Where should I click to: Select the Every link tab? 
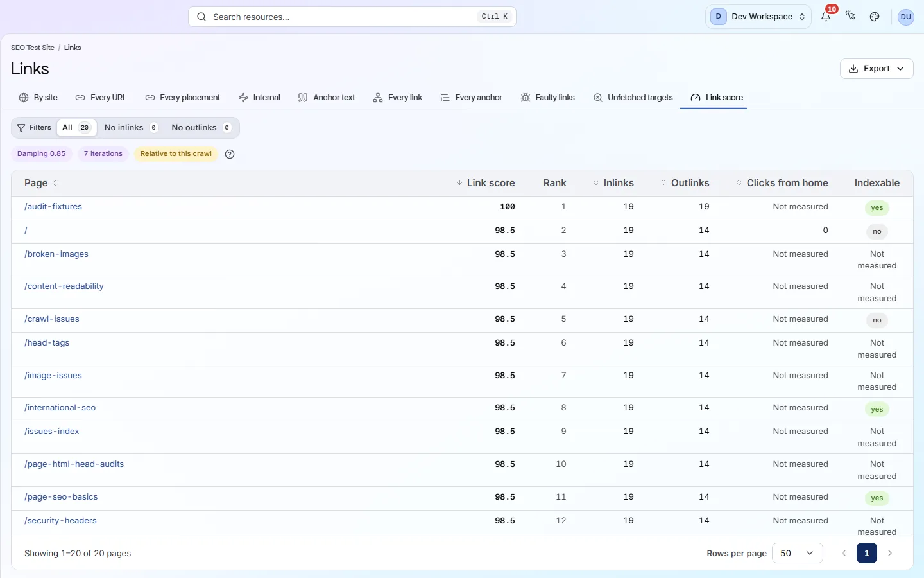point(398,98)
